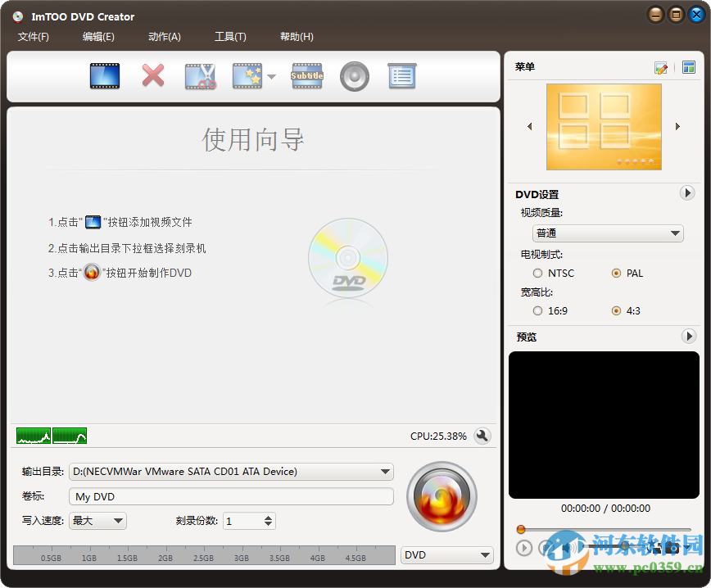Open the 视频质量 quality dropdown
The image size is (711, 588).
[608, 233]
